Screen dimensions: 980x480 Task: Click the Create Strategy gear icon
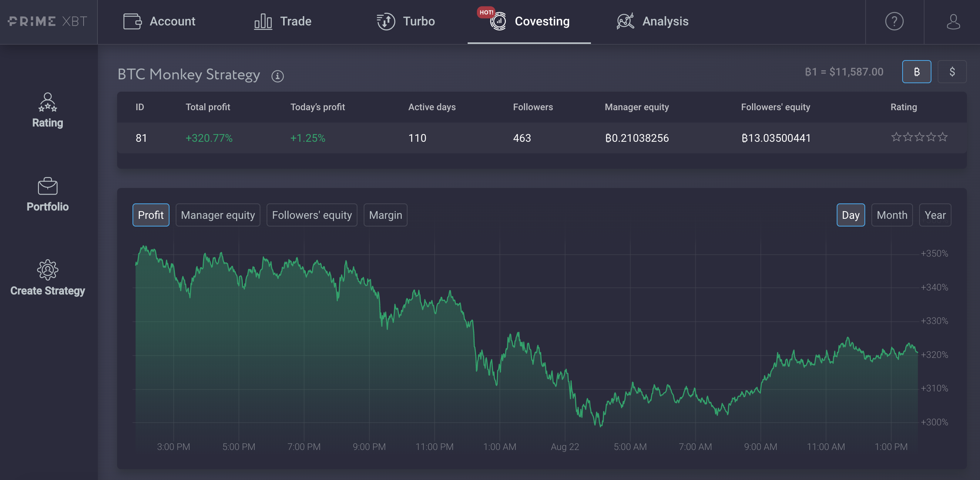(48, 270)
